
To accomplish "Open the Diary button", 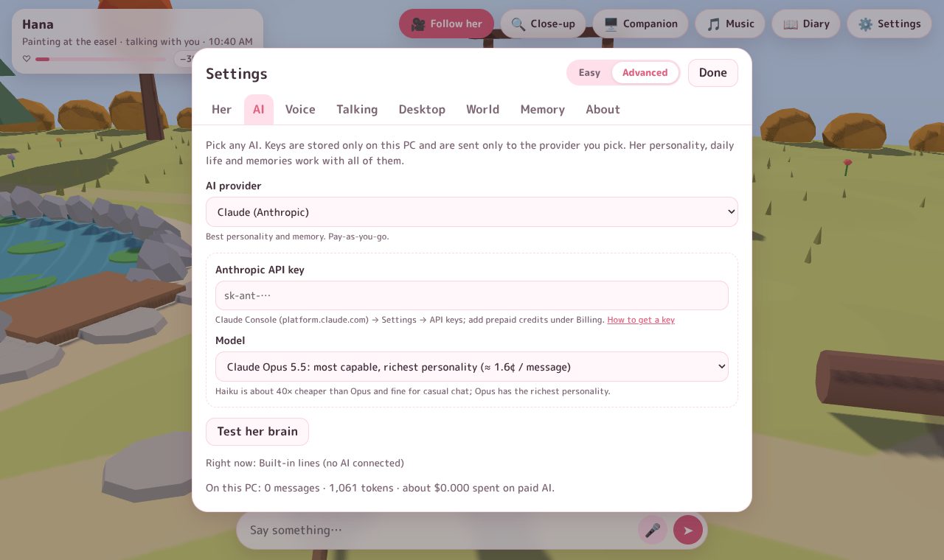I will (x=806, y=24).
